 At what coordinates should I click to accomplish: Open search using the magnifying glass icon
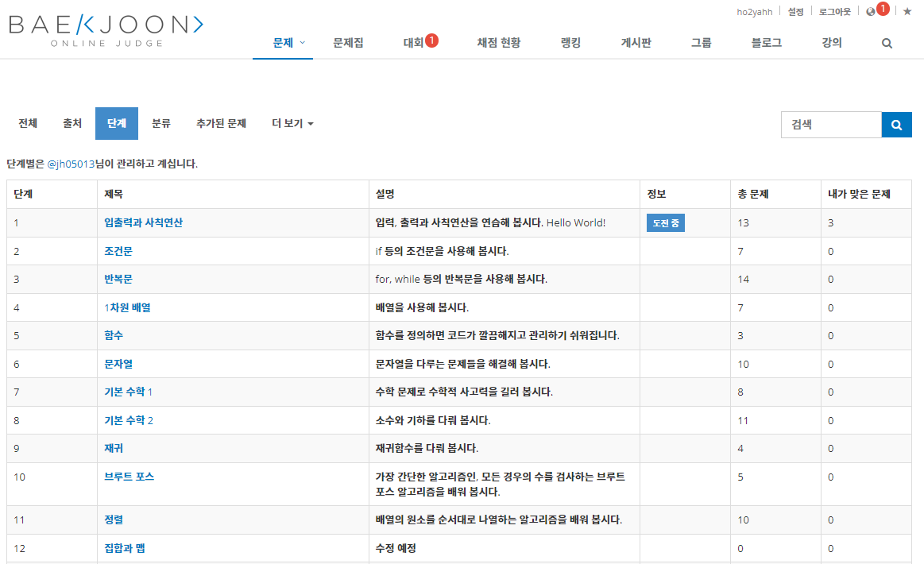[x=886, y=43]
